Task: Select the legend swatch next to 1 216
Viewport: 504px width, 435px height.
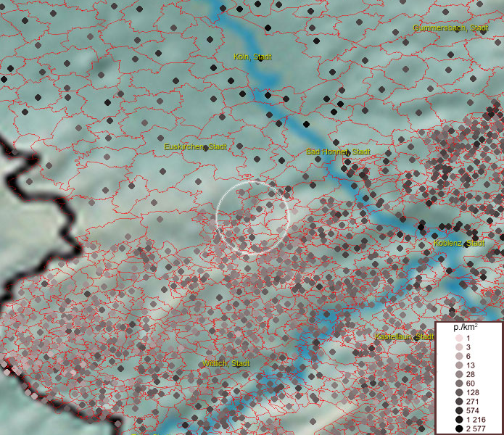Action: click(459, 420)
